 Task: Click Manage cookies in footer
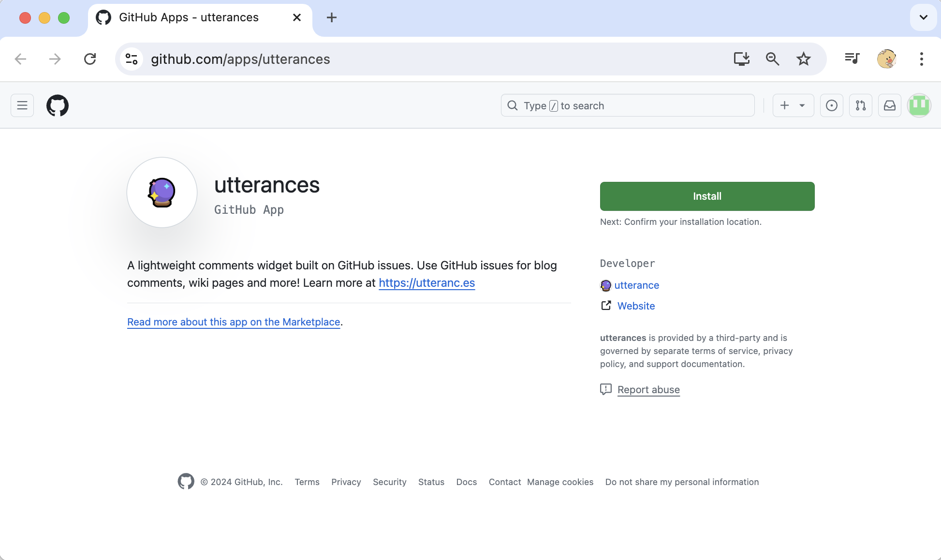(560, 482)
